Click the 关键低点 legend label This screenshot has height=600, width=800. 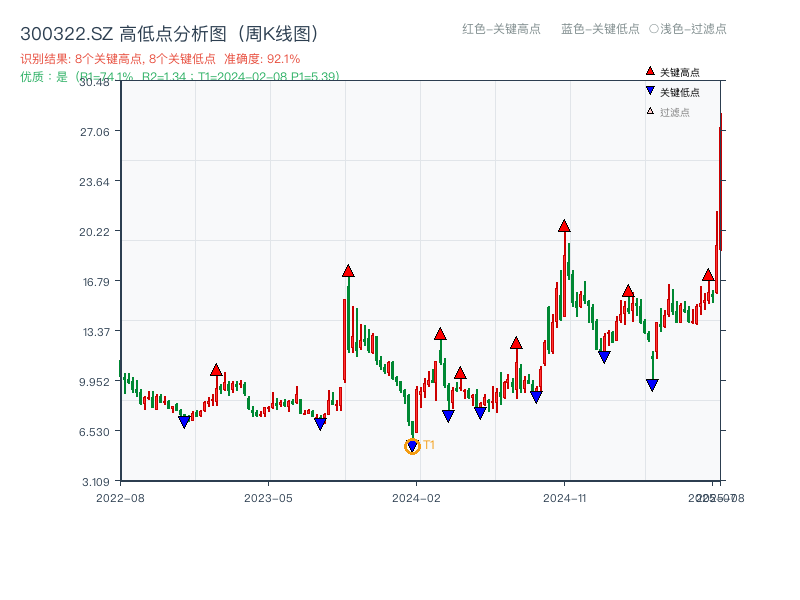click(x=680, y=92)
